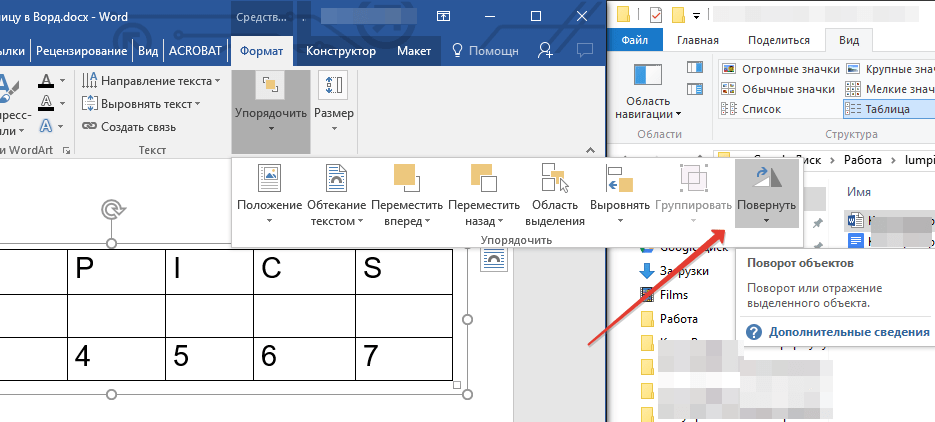The height and width of the screenshot is (422, 935).
Task: Click Создать связь create link button
Action: coord(129,127)
